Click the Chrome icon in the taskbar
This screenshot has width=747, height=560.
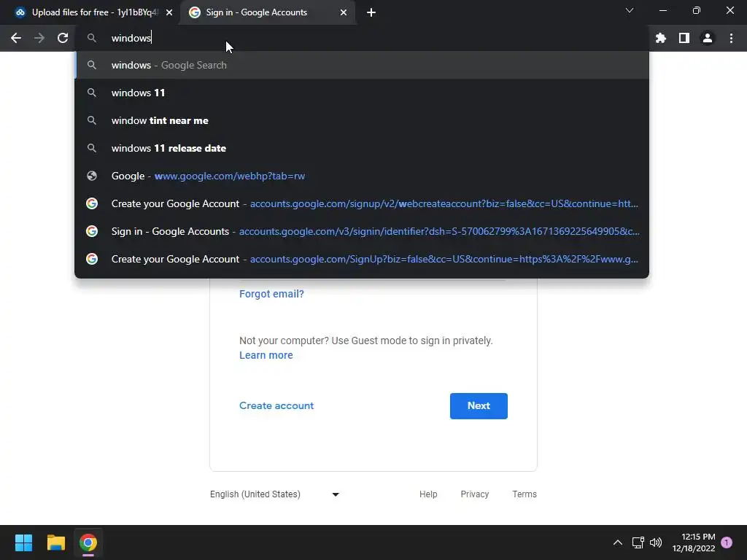pos(88,542)
